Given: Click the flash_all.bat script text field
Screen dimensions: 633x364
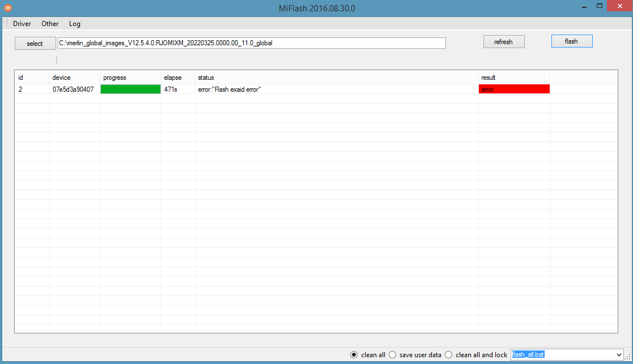Looking at the screenshot, I should coord(563,355).
